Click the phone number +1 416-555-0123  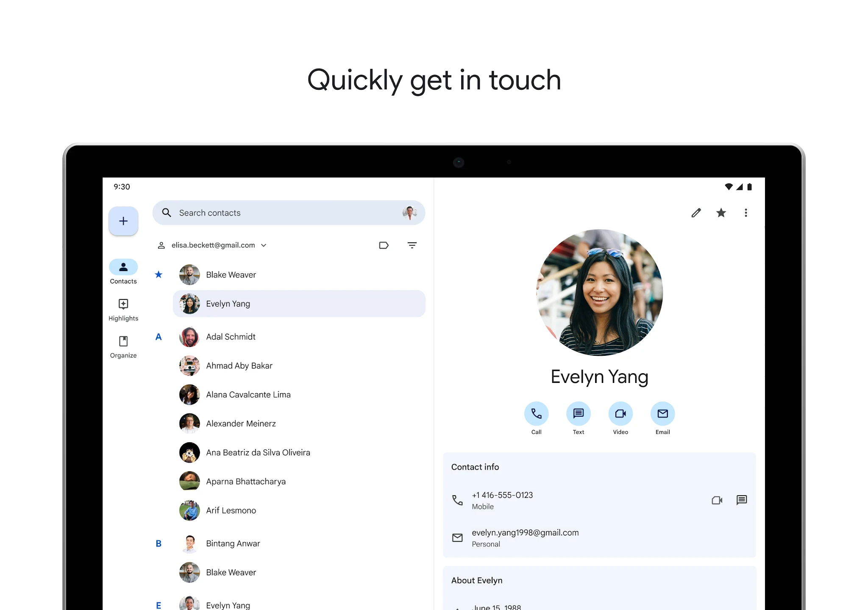click(502, 495)
